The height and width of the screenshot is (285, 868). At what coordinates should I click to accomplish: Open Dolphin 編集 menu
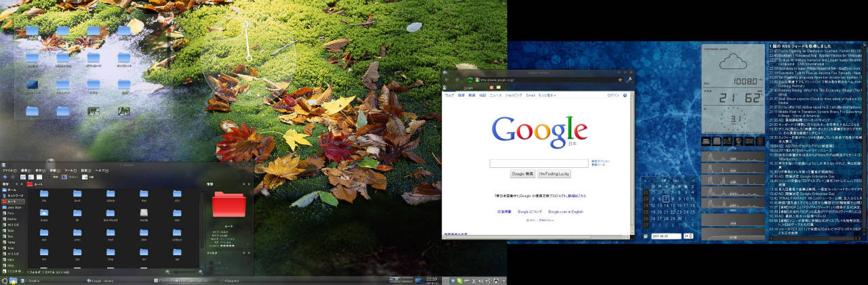click(x=26, y=170)
